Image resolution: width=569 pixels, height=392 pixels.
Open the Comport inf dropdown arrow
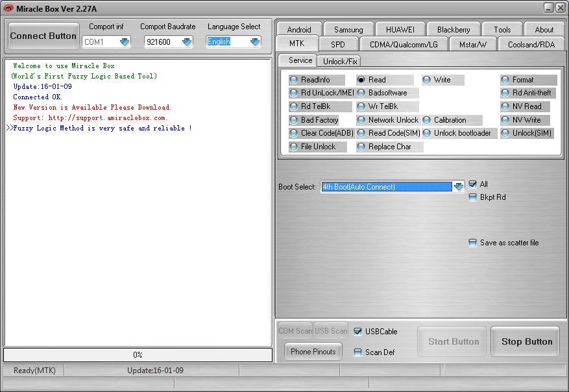click(125, 42)
